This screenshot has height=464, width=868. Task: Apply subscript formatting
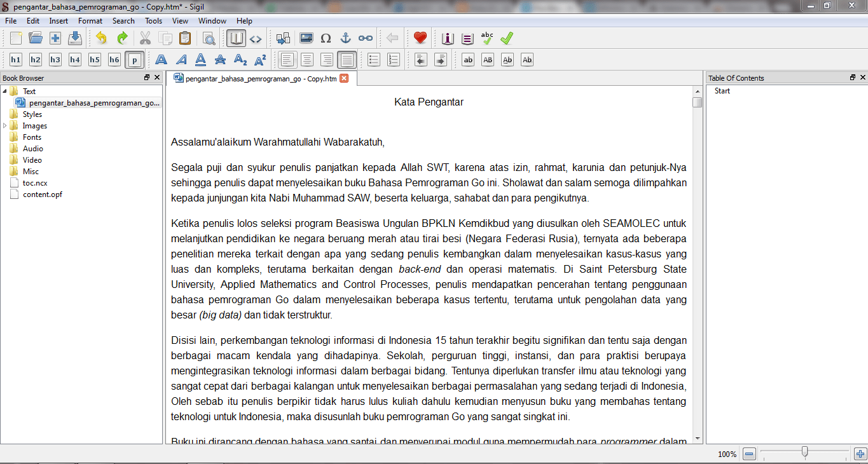click(240, 60)
